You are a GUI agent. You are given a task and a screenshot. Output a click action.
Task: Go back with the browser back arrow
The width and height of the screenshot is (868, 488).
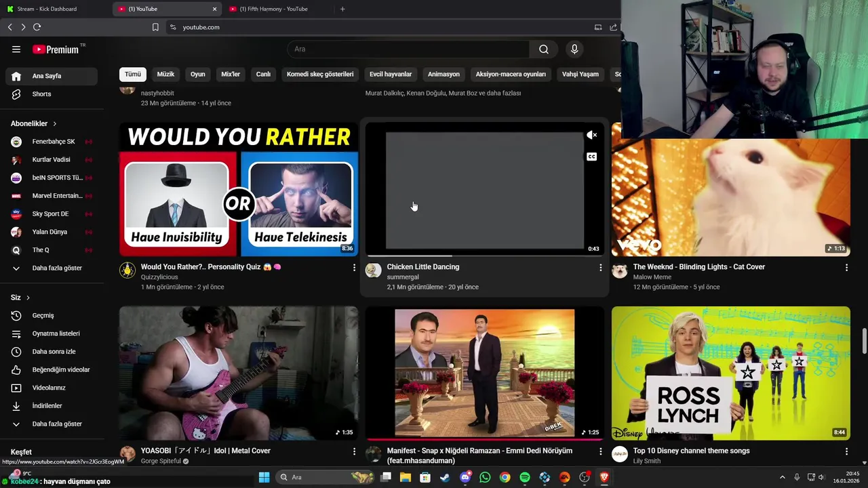10,27
